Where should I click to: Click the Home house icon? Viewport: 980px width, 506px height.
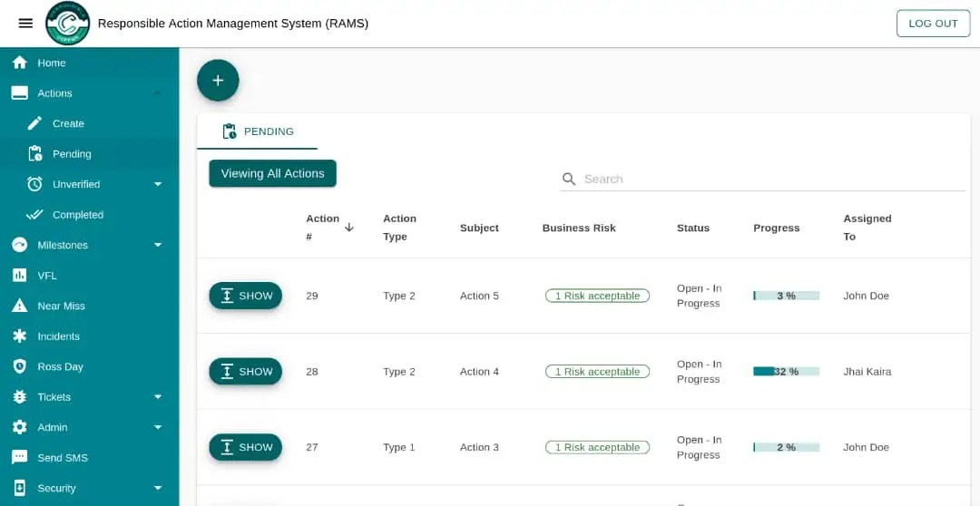point(19,63)
